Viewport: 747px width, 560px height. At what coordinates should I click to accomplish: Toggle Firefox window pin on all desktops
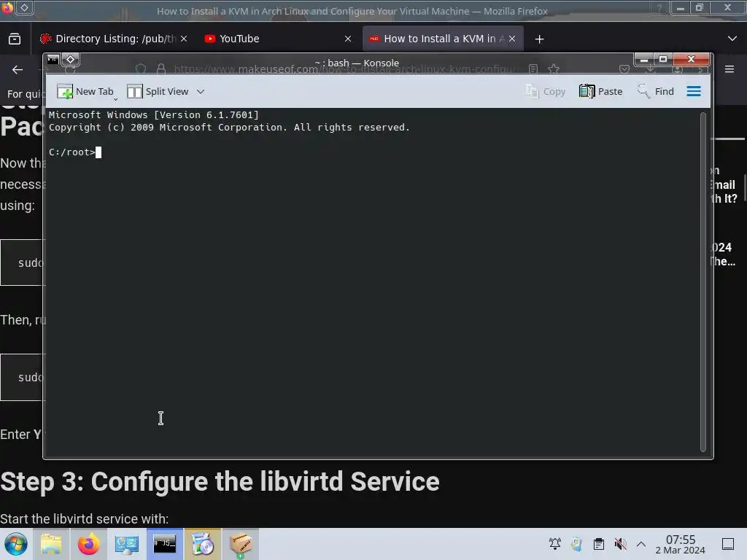pos(24,7)
